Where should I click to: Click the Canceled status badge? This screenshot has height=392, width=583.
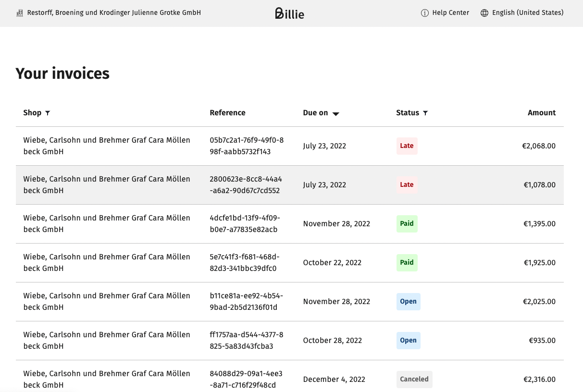414,380
